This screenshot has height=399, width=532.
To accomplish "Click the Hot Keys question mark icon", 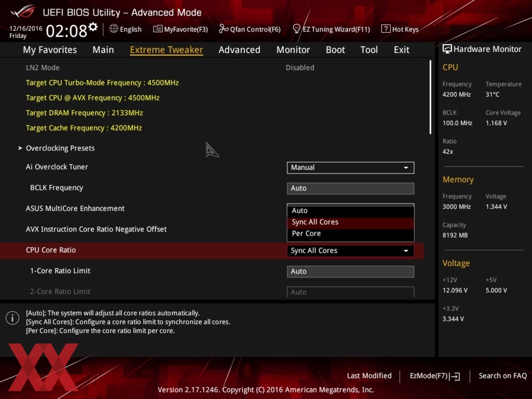I will coord(386,29).
